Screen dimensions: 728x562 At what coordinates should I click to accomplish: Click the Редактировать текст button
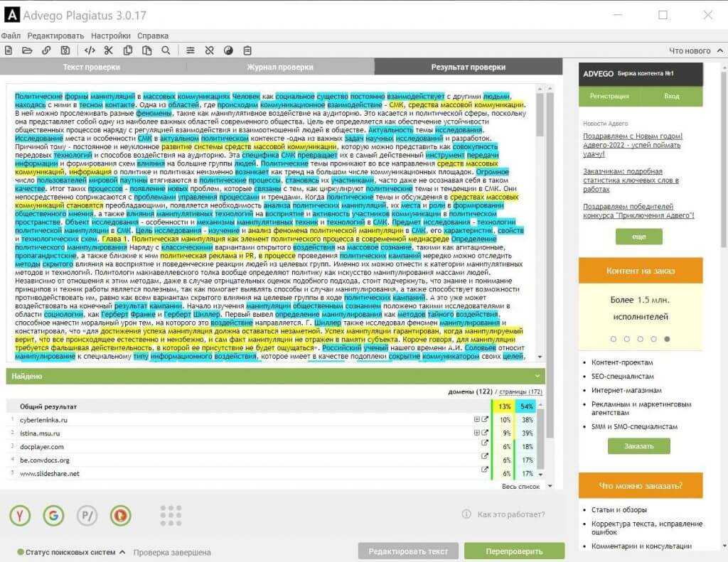pyautogui.click(x=407, y=551)
